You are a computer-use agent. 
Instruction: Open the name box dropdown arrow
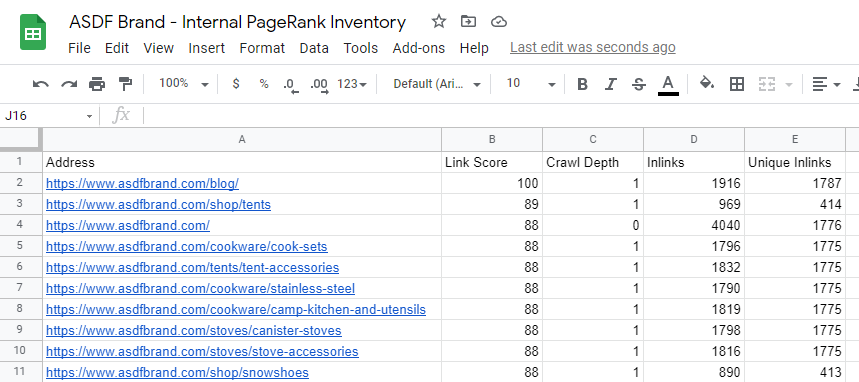click(89, 116)
